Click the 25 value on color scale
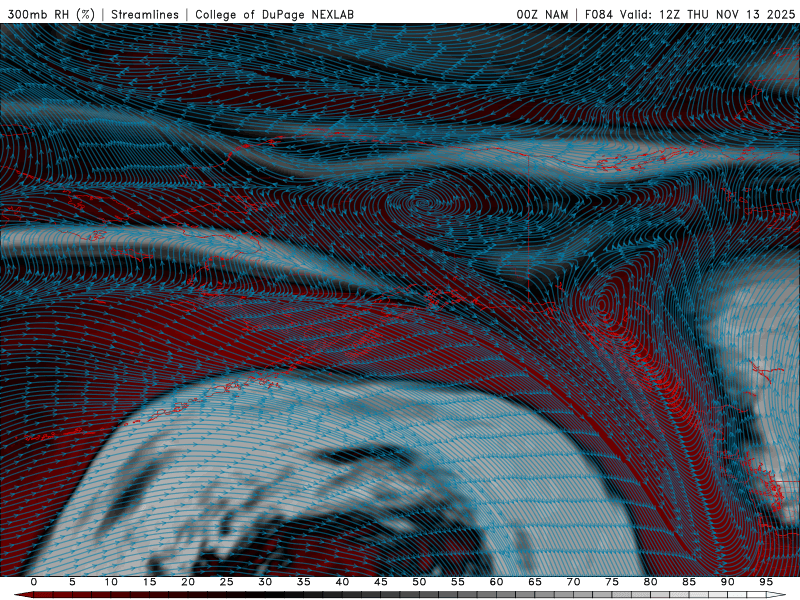The height and width of the screenshot is (600, 800). tap(227, 582)
